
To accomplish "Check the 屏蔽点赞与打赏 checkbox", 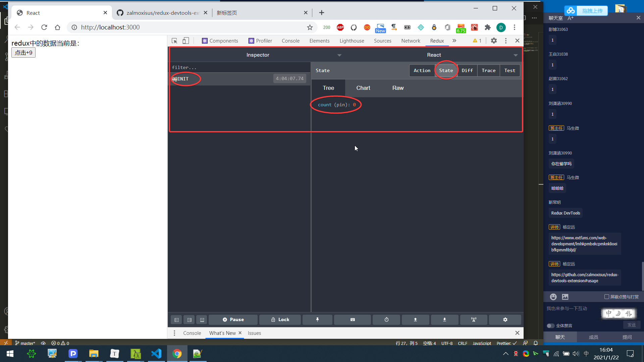I will (607, 297).
